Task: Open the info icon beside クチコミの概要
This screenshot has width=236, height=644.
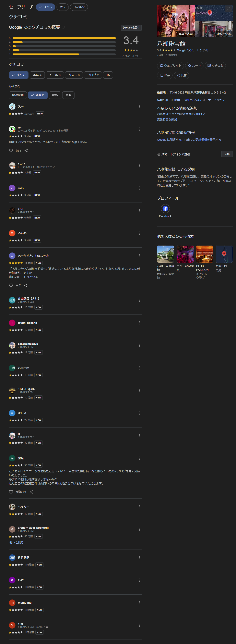Action: click(63, 27)
